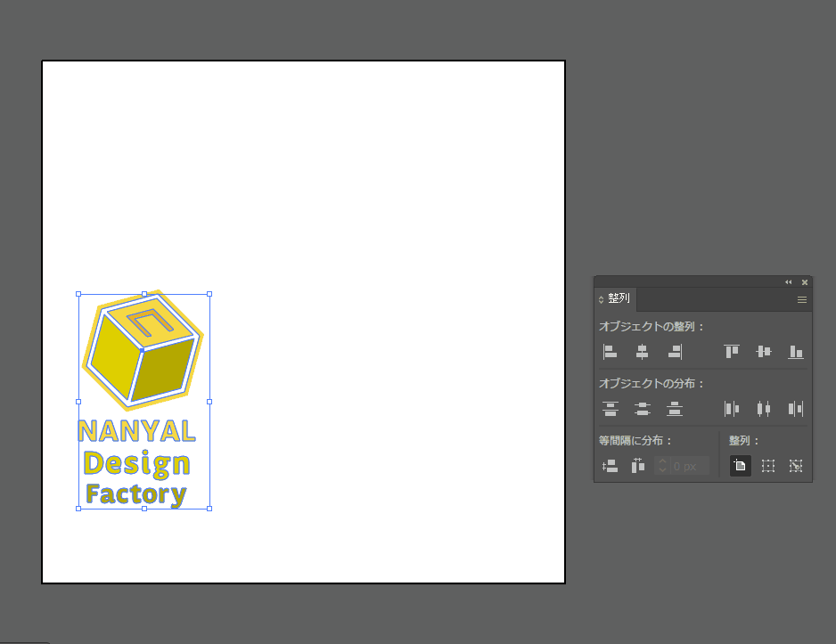Switch to align to key object
This screenshot has height=644, width=836.
796,466
